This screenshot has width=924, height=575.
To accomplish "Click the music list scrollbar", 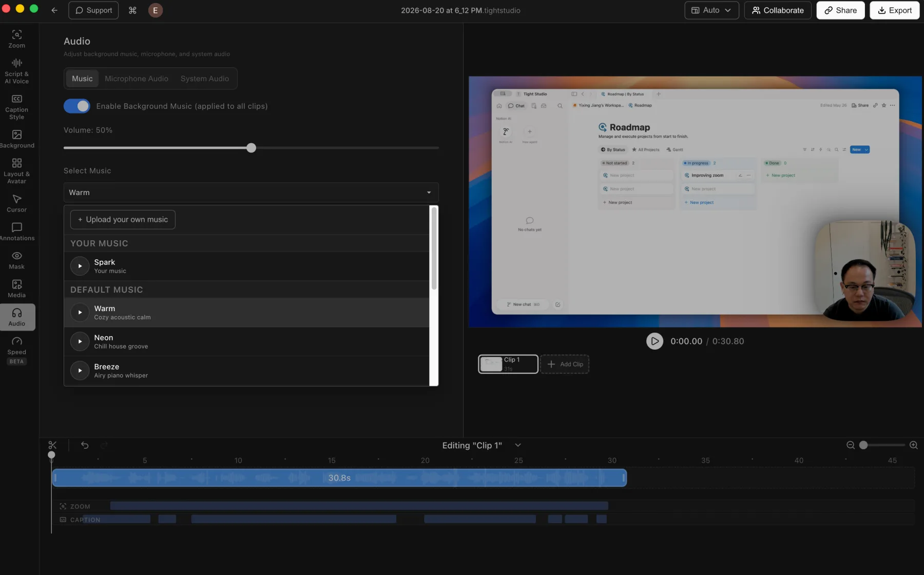I will pos(434,248).
